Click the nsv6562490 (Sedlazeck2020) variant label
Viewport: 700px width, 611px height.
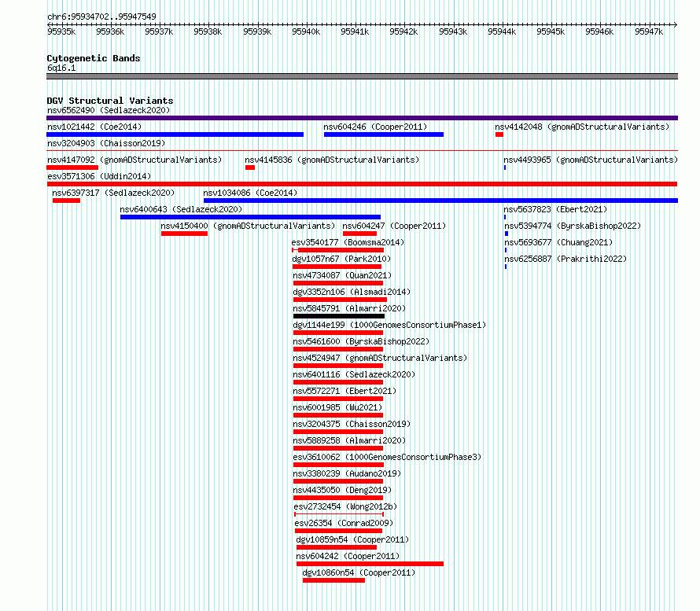coord(109,110)
